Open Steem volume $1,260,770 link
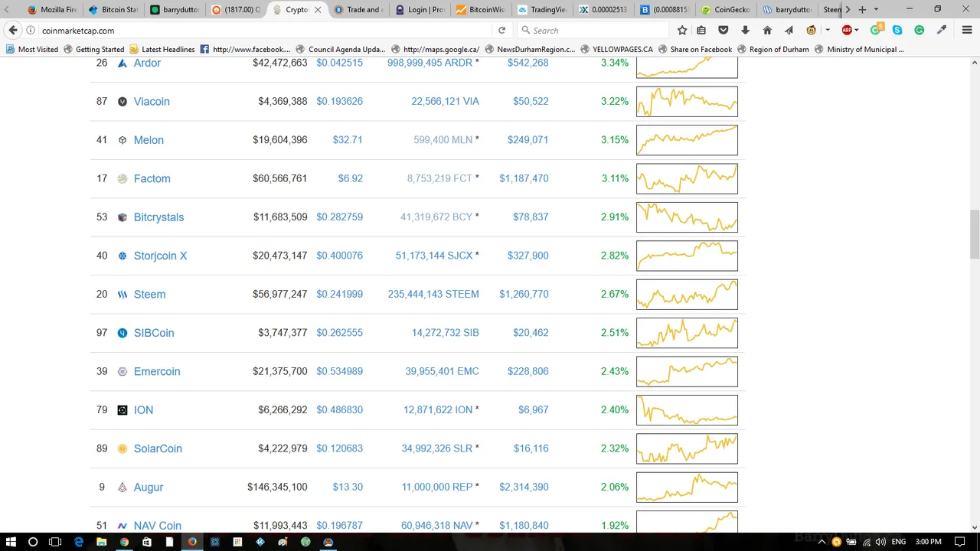Screen dimensions: 980x551 click(x=524, y=295)
